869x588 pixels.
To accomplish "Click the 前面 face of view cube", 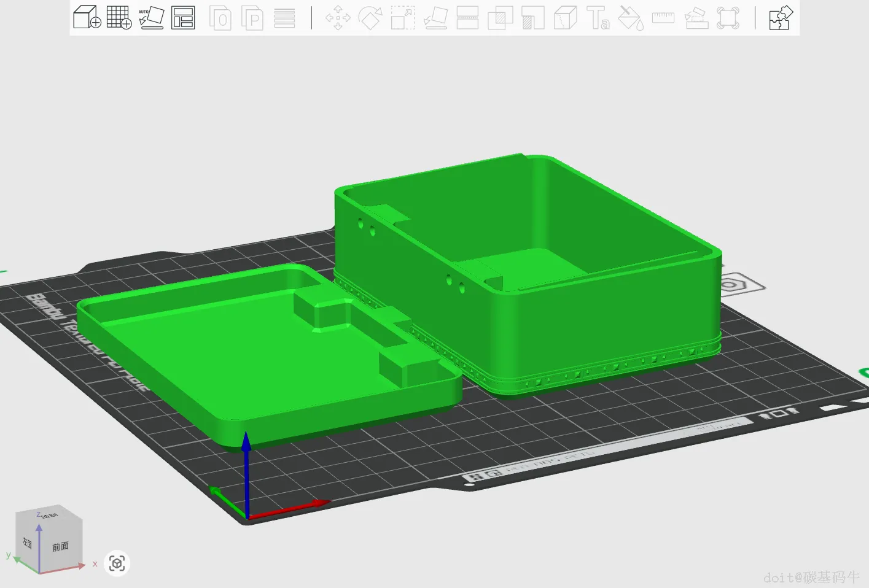I will click(60, 546).
